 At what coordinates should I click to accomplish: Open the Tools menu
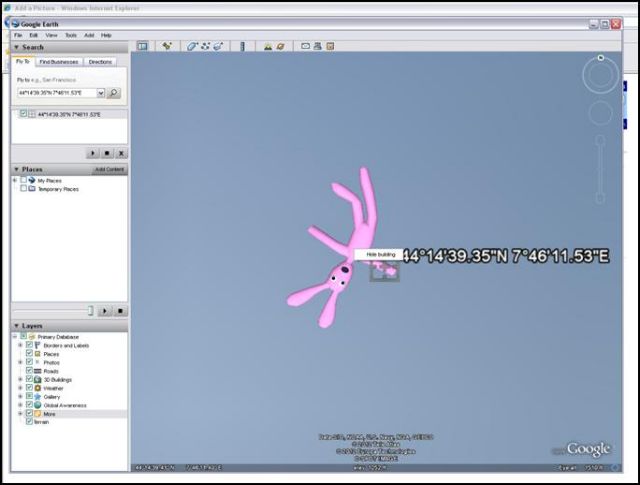70,35
